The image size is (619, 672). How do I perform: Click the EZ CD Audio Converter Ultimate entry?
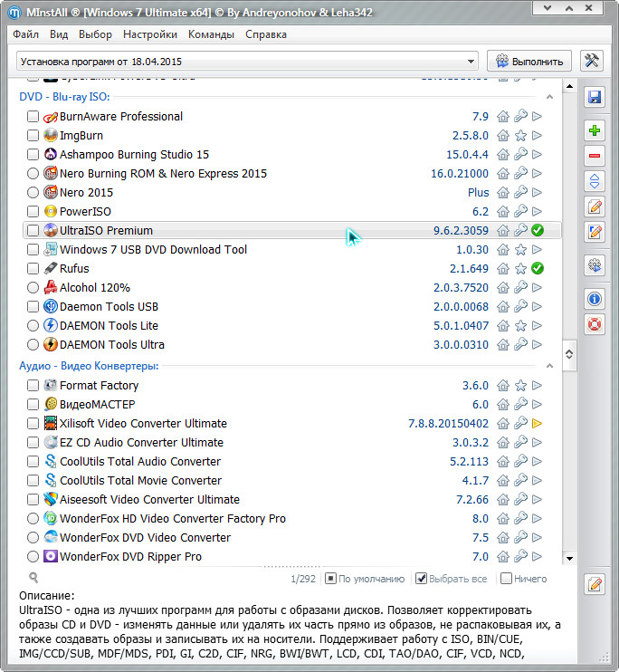(x=141, y=442)
